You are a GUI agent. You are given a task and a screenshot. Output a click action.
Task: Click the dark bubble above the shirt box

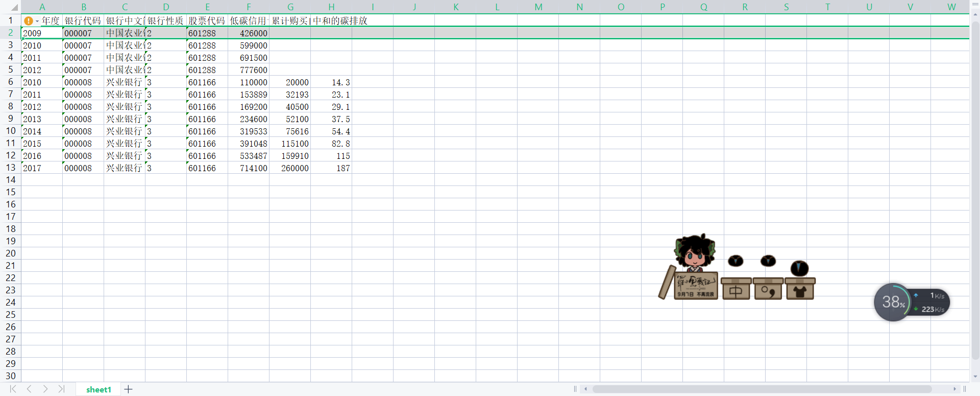799,268
